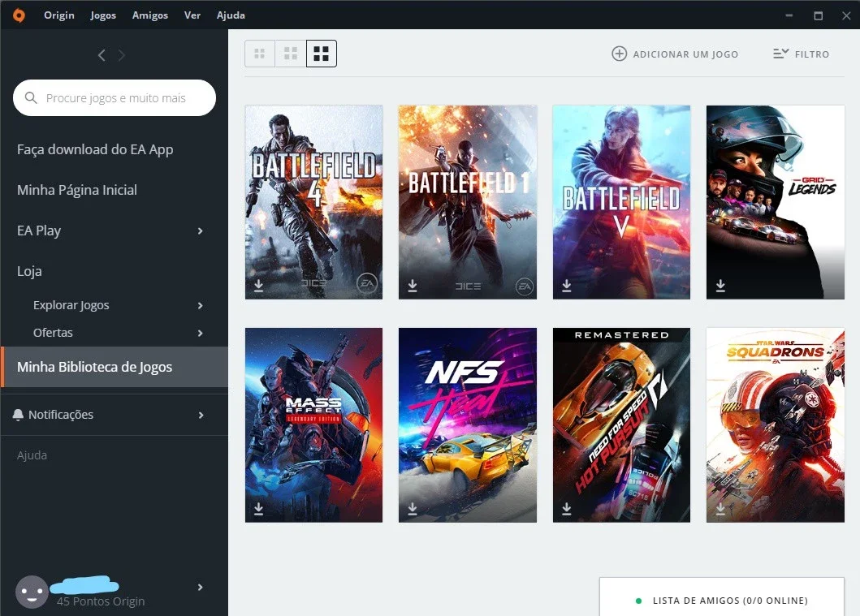Open the Ajuda menu in menu bar
Viewport: 860px width, 616px height.
(231, 15)
